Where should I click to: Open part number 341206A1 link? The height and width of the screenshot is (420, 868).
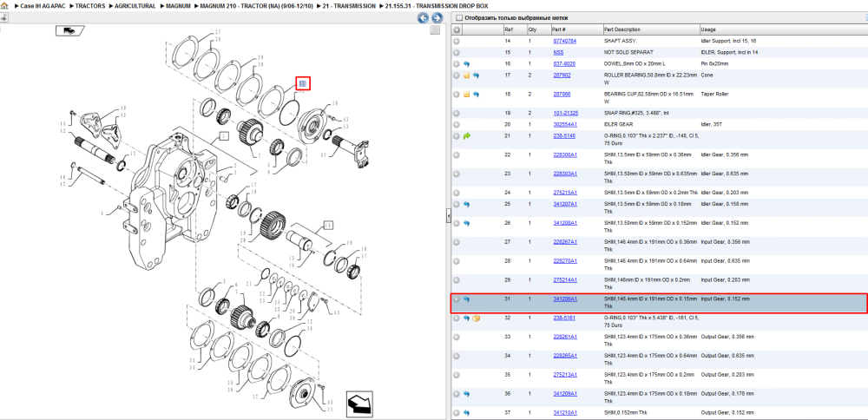565,299
